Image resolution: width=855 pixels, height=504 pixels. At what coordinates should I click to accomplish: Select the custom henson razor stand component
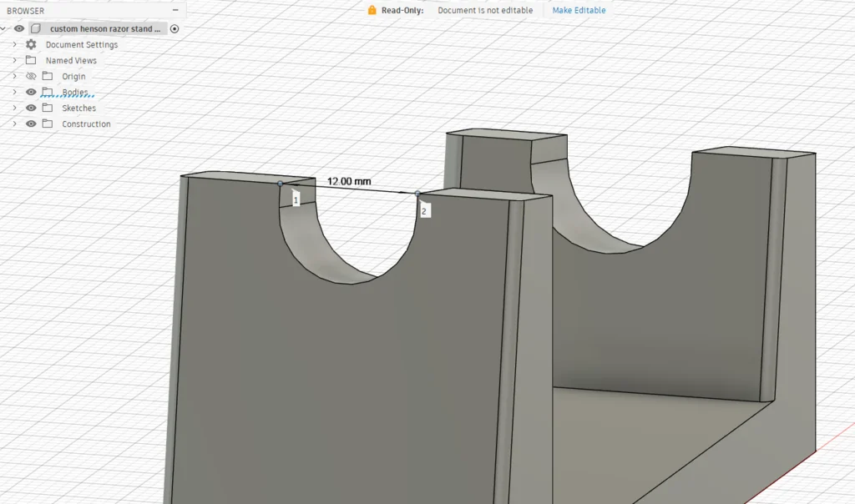point(104,28)
